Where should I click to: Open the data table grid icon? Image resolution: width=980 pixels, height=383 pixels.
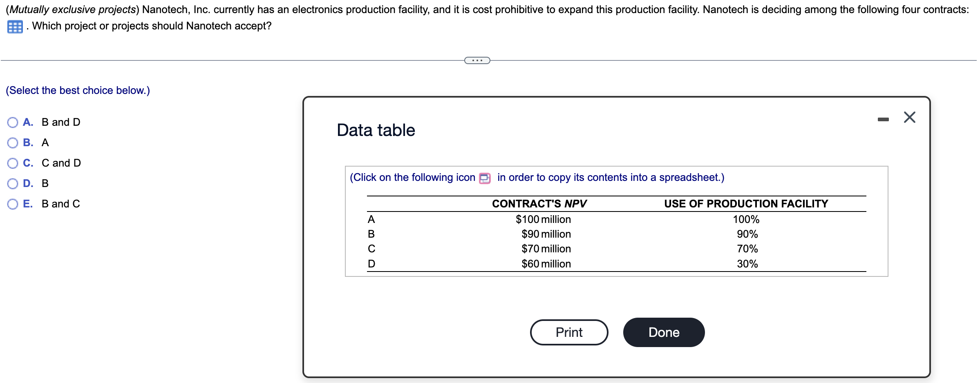(x=15, y=27)
